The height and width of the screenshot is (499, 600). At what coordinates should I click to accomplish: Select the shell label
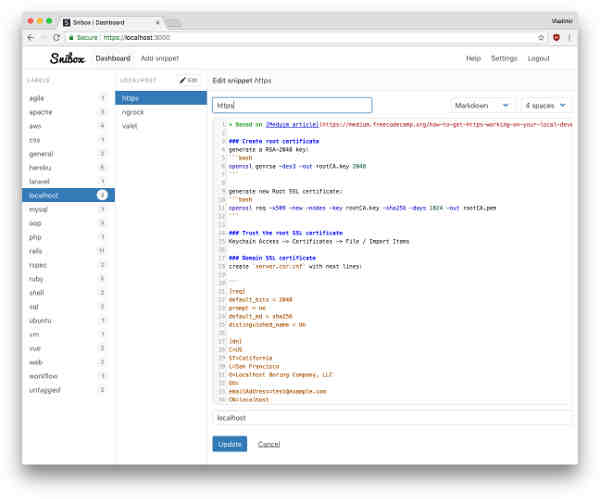pyautogui.click(x=68, y=292)
